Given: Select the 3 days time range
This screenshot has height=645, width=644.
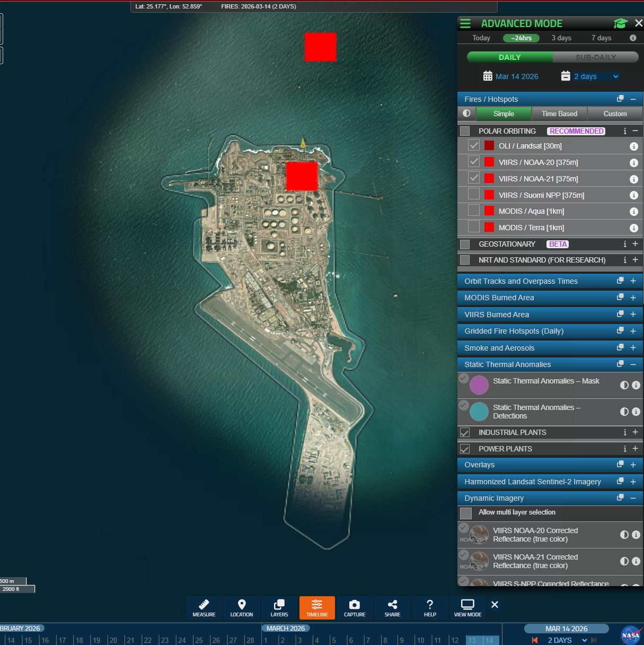Looking at the screenshot, I should coord(561,38).
